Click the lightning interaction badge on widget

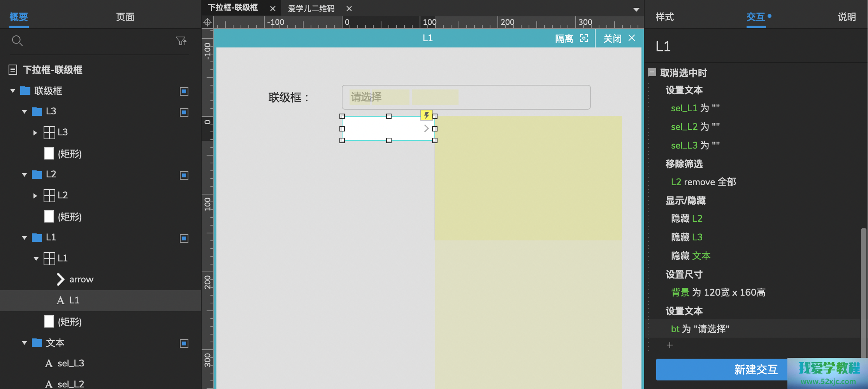point(427,115)
